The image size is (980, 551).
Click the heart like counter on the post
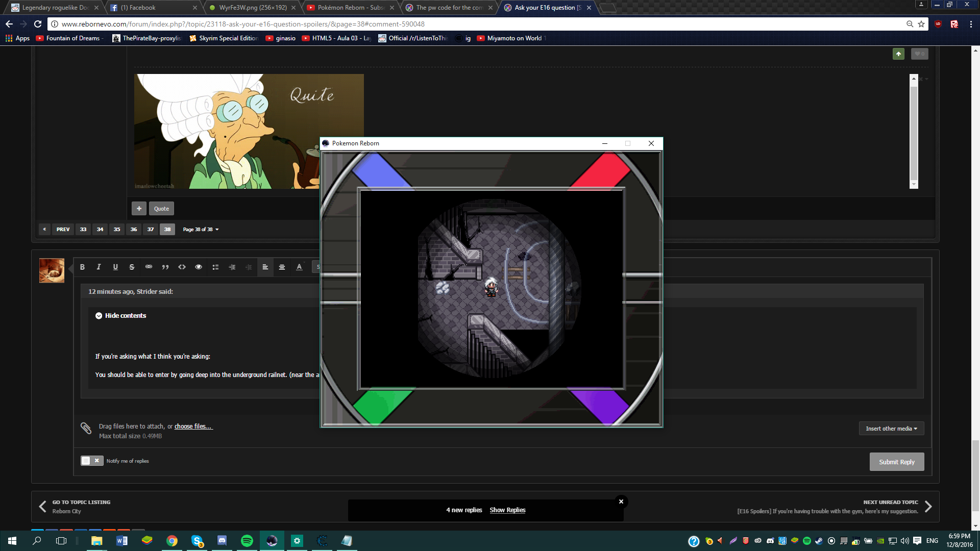click(x=920, y=54)
